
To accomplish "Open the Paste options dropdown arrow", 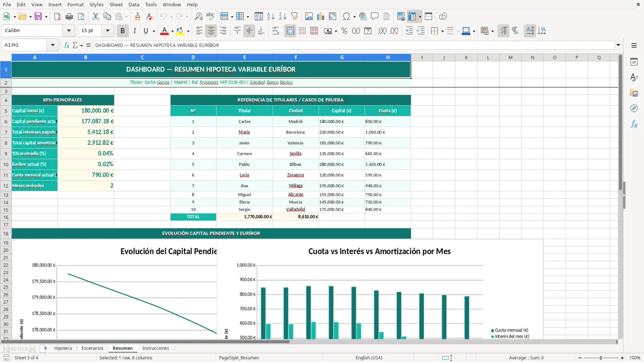I will [x=126, y=17].
